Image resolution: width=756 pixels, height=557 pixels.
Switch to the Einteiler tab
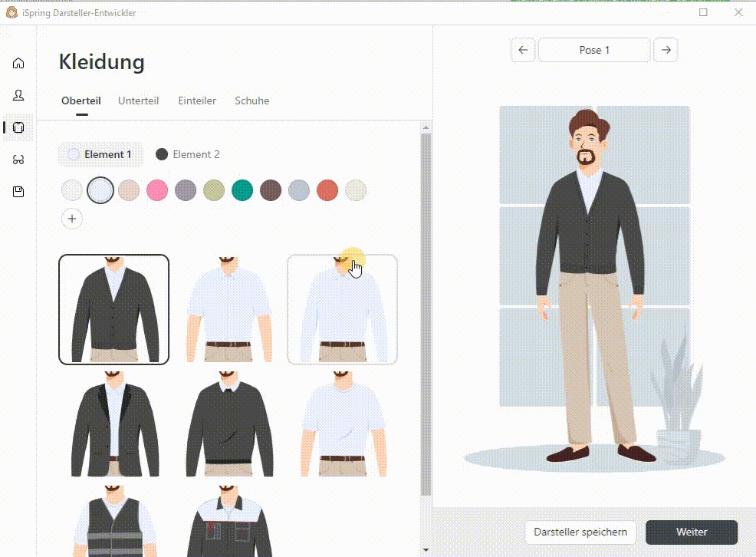[197, 101]
